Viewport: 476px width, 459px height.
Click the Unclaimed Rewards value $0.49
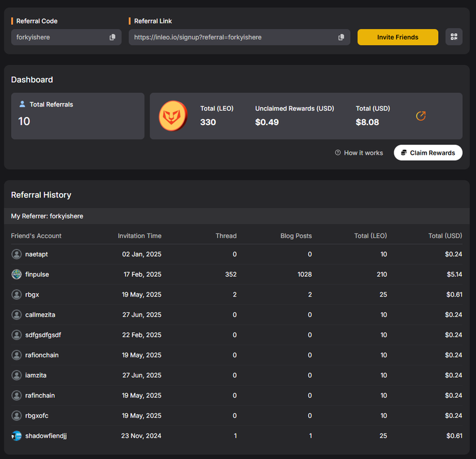[267, 122]
